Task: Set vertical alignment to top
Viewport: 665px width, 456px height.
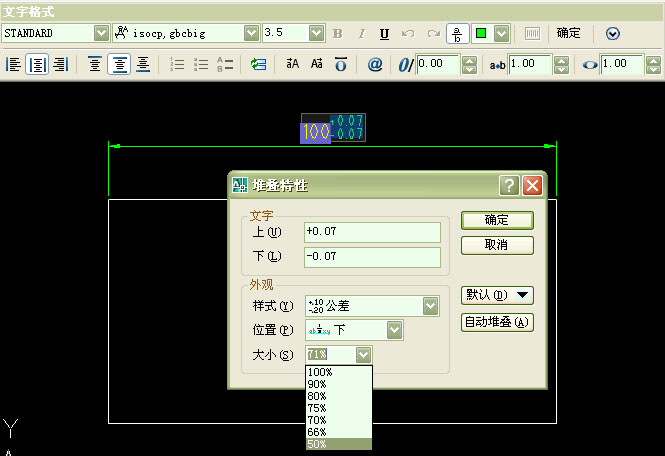Action: 95,64
